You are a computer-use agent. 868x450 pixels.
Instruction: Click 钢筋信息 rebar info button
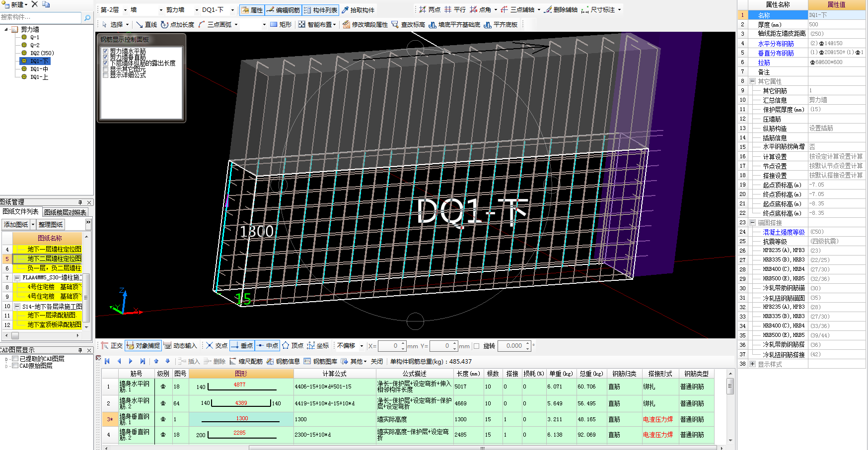tap(283, 361)
